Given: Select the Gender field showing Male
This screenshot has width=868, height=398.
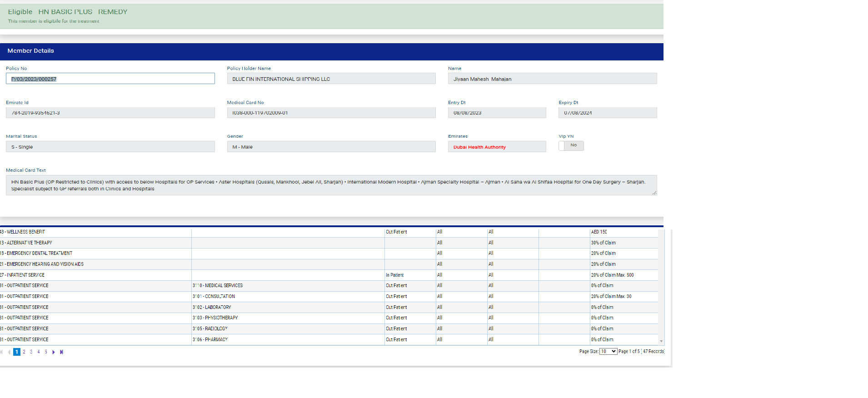Looking at the screenshot, I should [x=331, y=147].
